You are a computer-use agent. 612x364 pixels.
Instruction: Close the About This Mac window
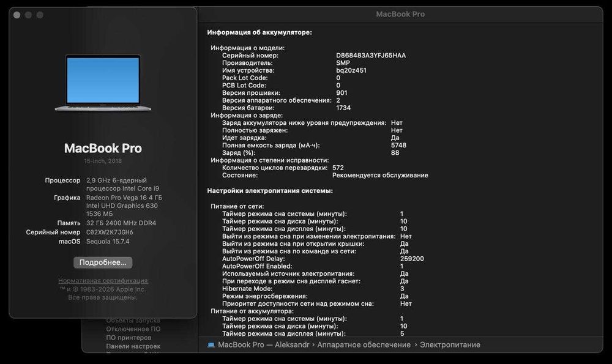click(x=17, y=15)
